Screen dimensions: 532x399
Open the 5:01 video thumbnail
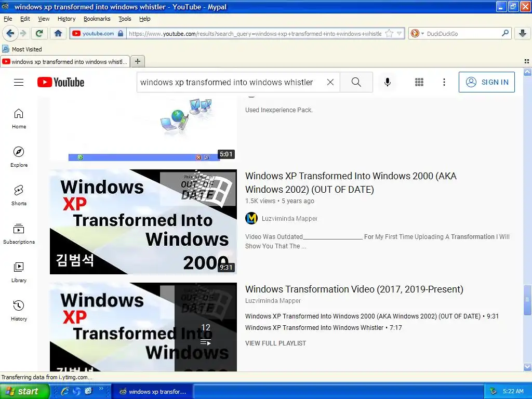pyautogui.click(x=143, y=129)
